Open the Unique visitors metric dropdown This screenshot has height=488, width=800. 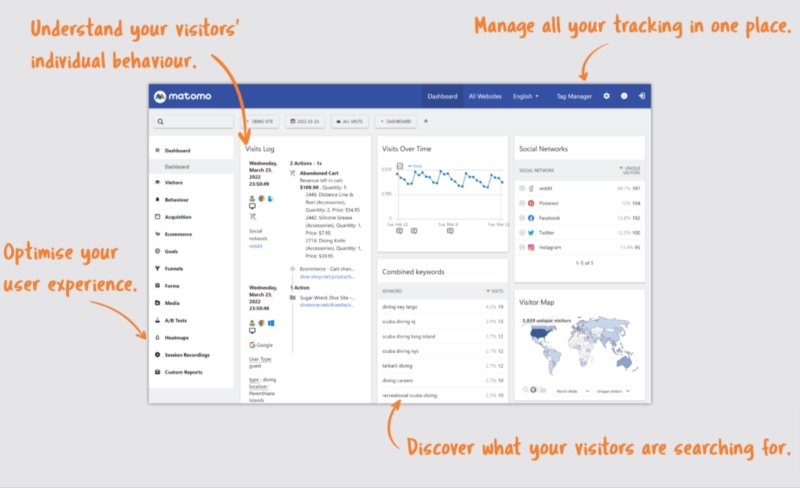(x=612, y=391)
